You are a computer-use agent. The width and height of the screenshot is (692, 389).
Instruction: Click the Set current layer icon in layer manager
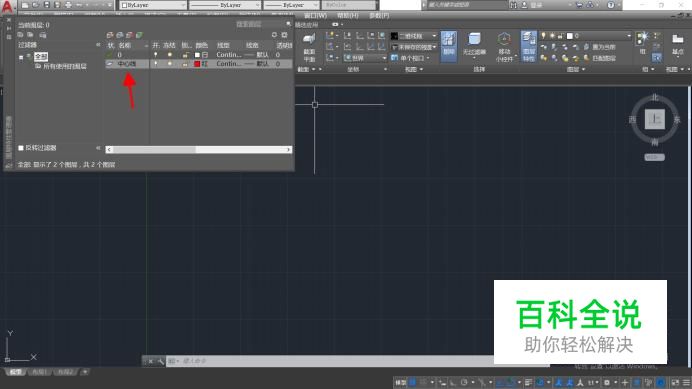139,35
